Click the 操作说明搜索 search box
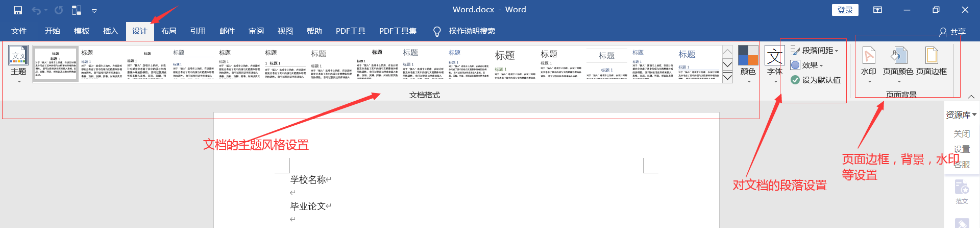 472,31
